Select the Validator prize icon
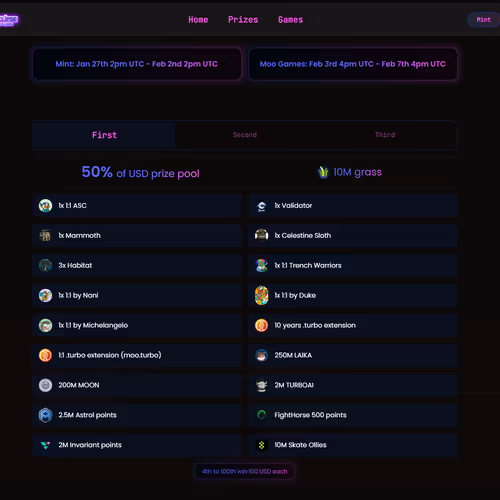Viewport: 500px width, 500px height. pyautogui.click(x=262, y=206)
